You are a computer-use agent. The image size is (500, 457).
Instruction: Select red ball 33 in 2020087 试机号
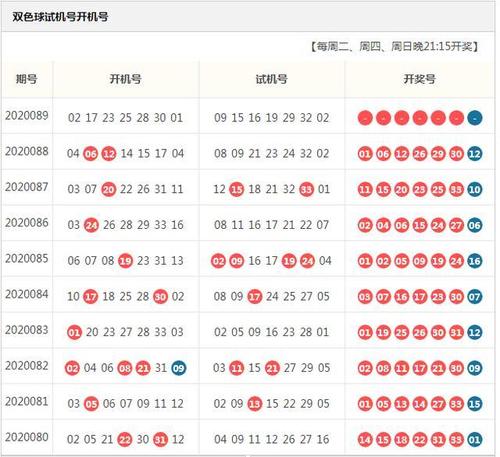pos(306,189)
